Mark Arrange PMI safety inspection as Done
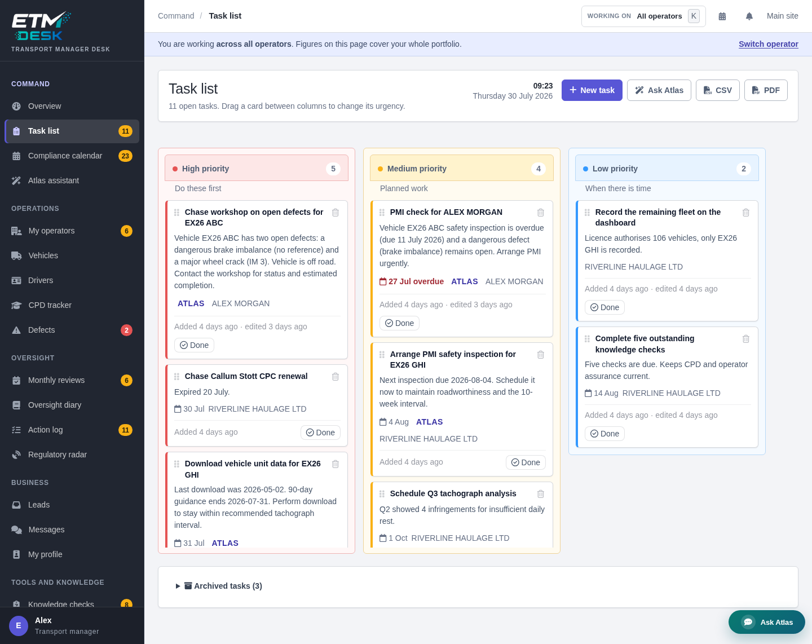This screenshot has width=812, height=644. tap(526, 462)
